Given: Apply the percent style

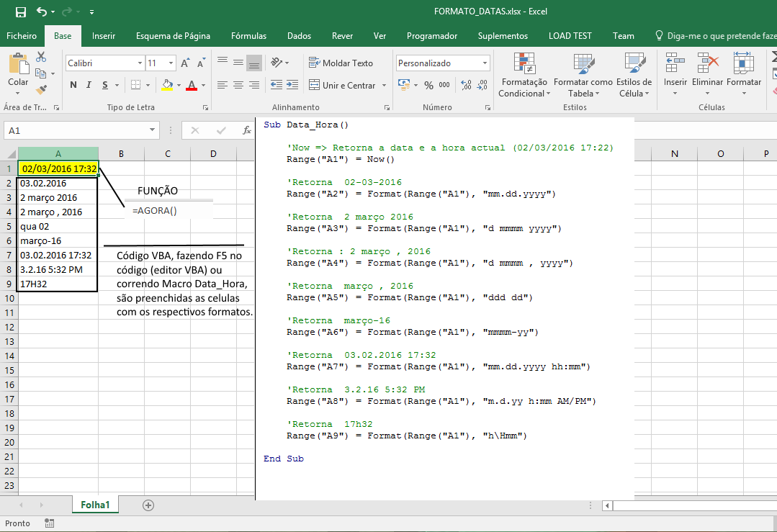Looking at the screenshot, I should (x=428, y=85).
